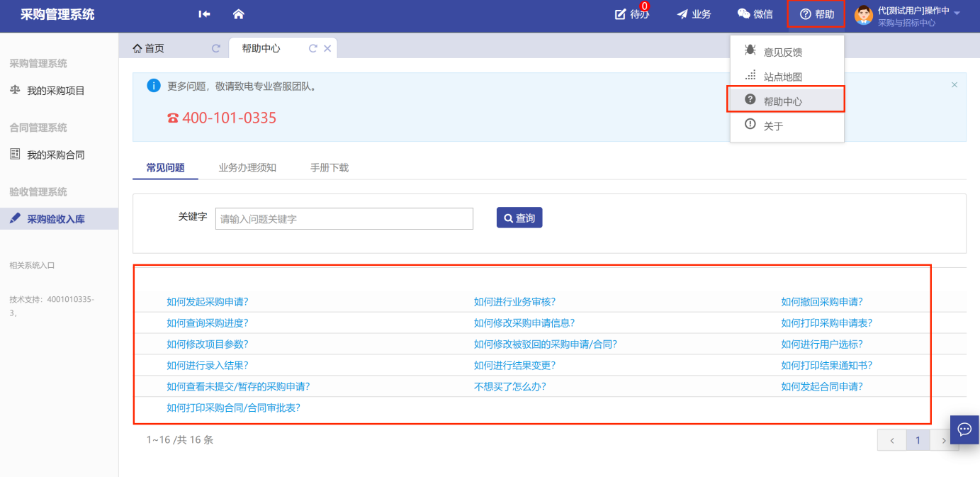This screenshot has width=980, height=477.
Task: Switch to the 业务办理须知 tab
Action: pos(247,168)
